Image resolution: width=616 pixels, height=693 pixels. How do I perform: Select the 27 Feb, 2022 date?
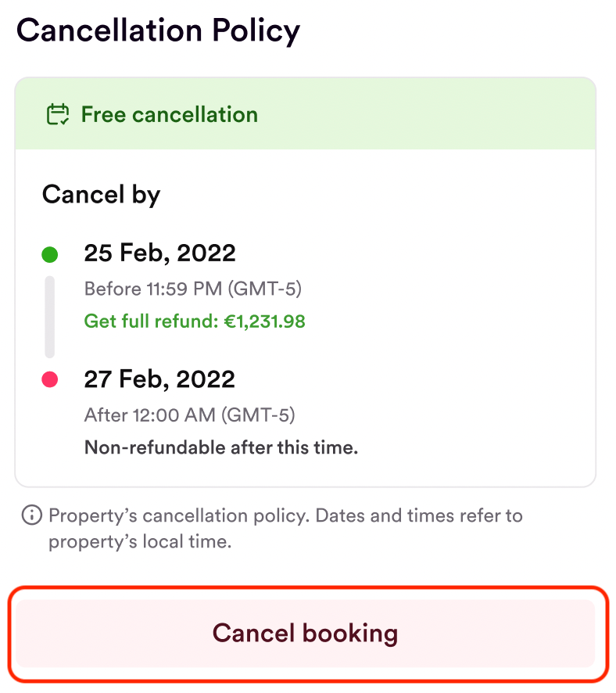[x=159, y=379]
